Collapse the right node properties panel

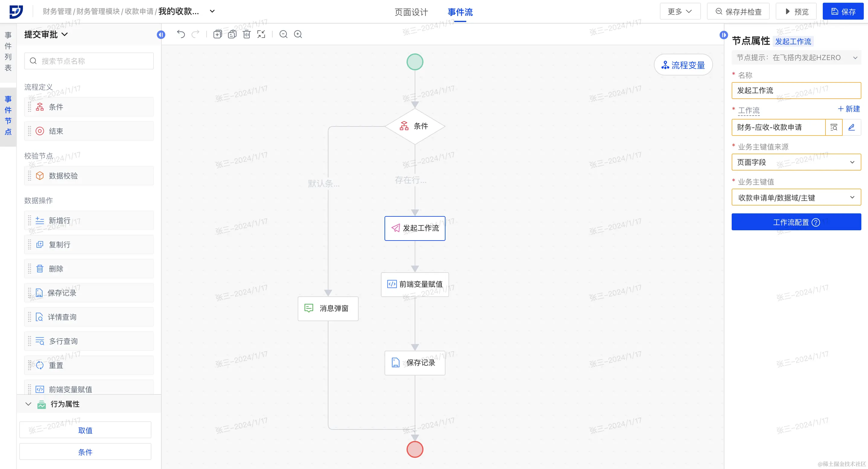click(x=724, y=35)
